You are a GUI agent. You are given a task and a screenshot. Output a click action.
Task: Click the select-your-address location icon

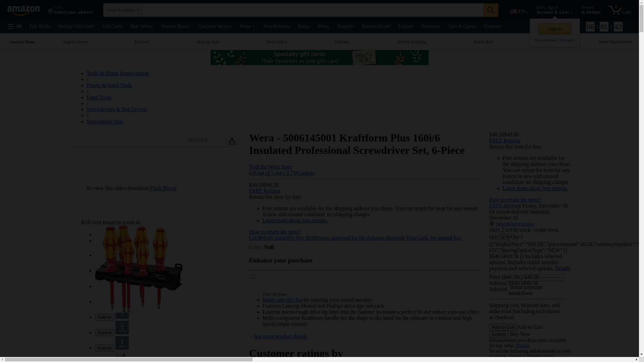50,12
